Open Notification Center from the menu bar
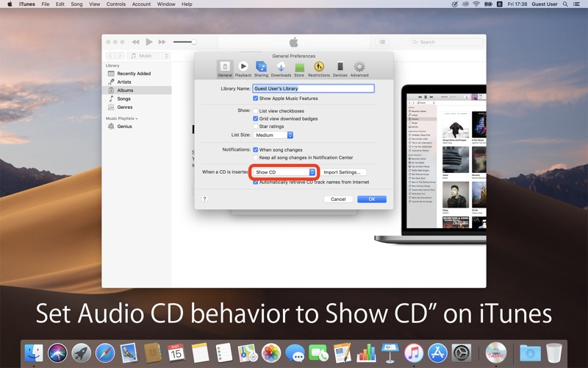Image resolution: width=588 pixels, height=368 pixels. (x=577, y=4)
